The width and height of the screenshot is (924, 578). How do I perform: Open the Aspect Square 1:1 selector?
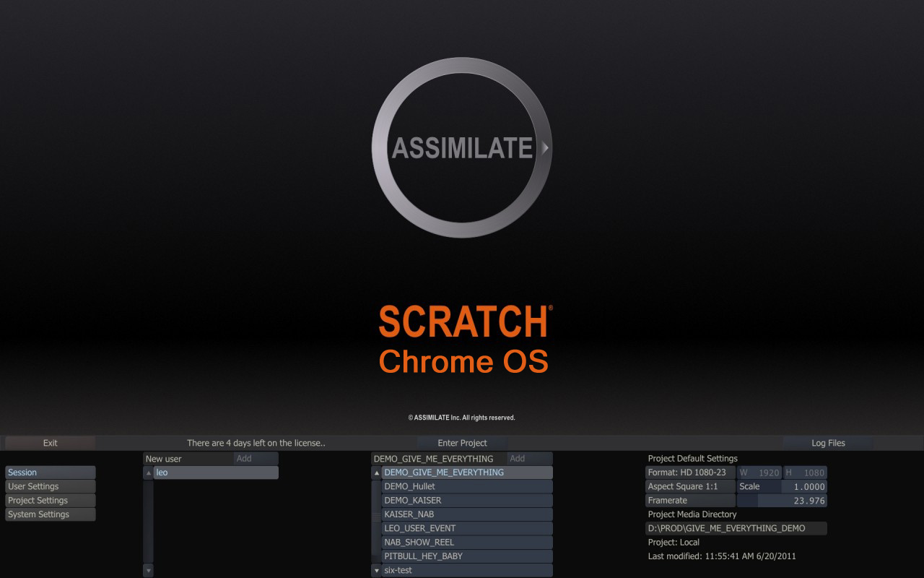[690, 486]
